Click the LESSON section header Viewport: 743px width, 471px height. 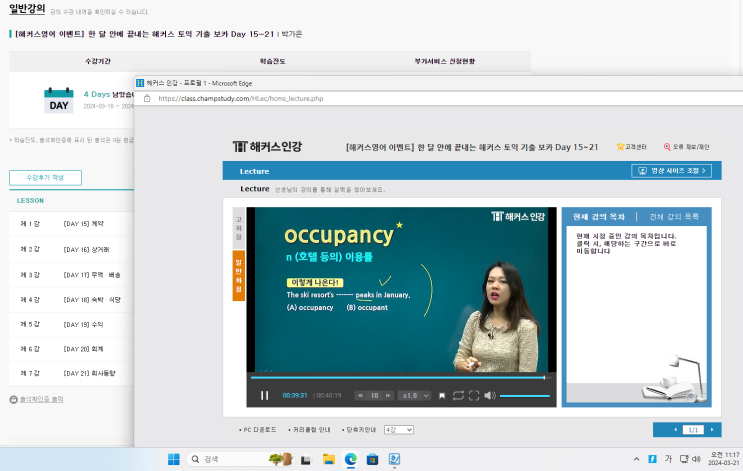tap(30, 200)
